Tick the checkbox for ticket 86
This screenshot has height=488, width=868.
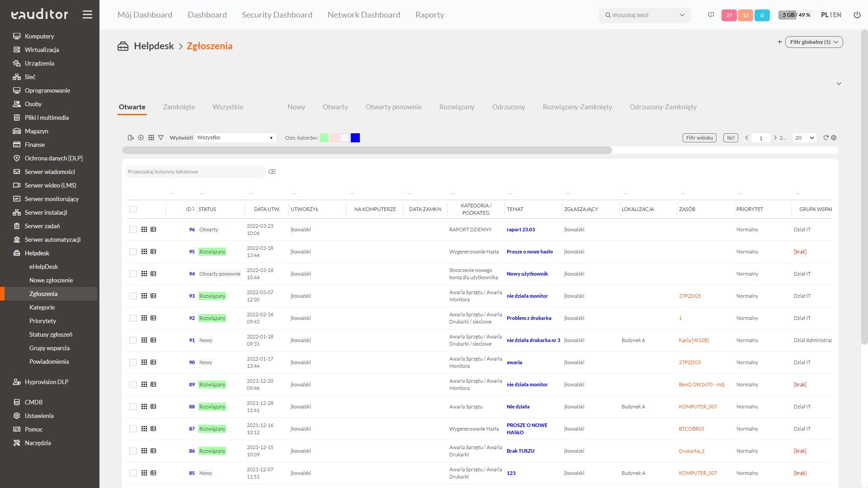(x=133, y=451)
